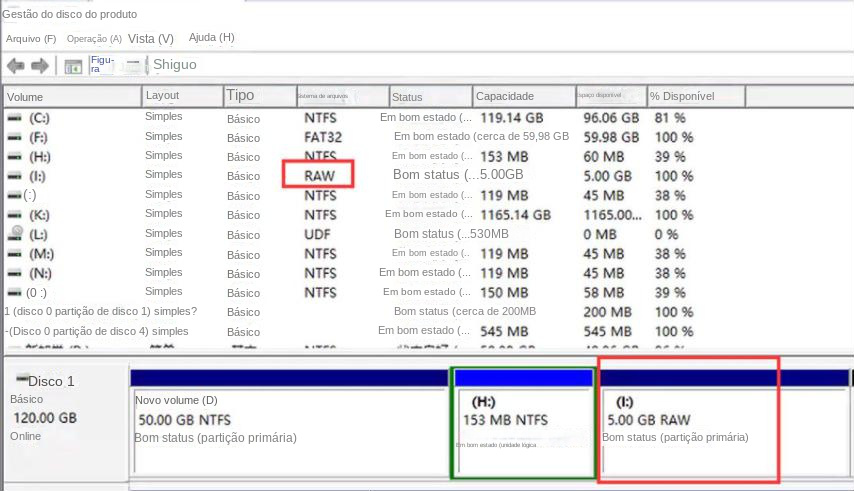Click the L: optical disc icon
The image size is (854, 491).
pyautogui.click(x=14, y=233)
